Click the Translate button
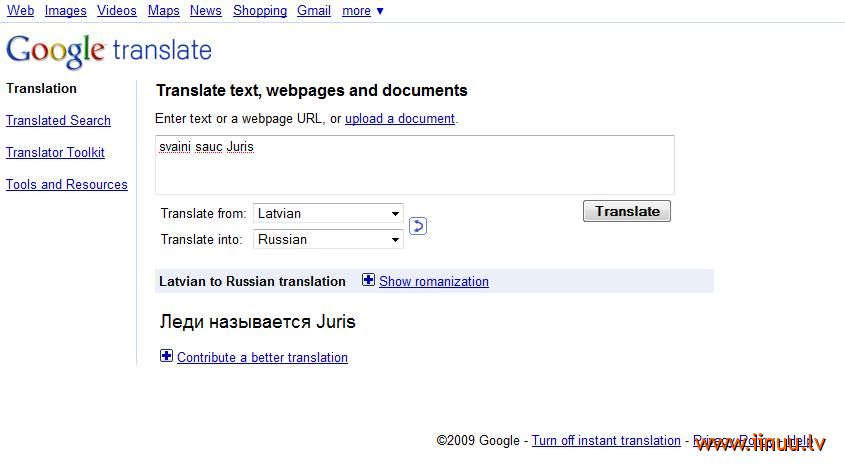The height and width of the screenshot is (475, 845). click(x=627, y=211)
